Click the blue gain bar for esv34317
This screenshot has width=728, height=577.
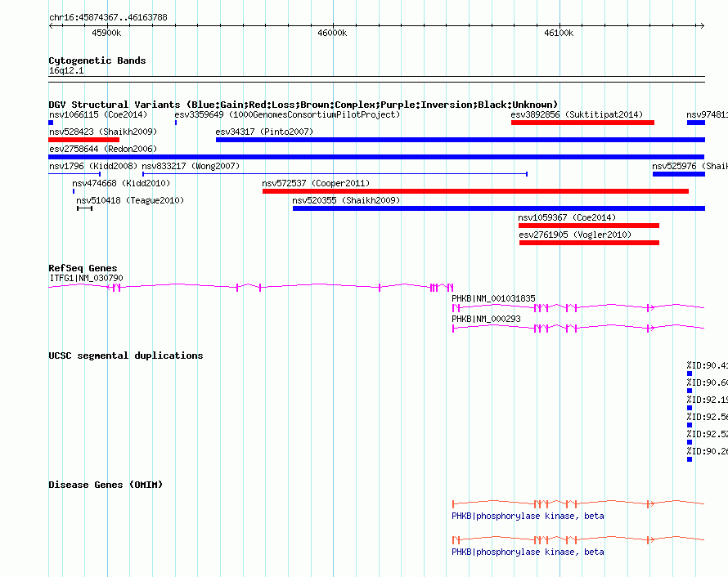point(461,140)
